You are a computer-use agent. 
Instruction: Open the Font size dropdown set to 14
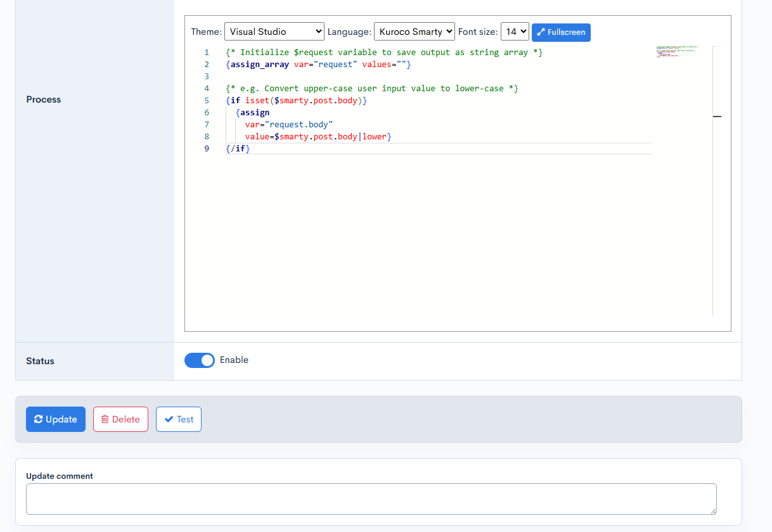click(515, 32)
